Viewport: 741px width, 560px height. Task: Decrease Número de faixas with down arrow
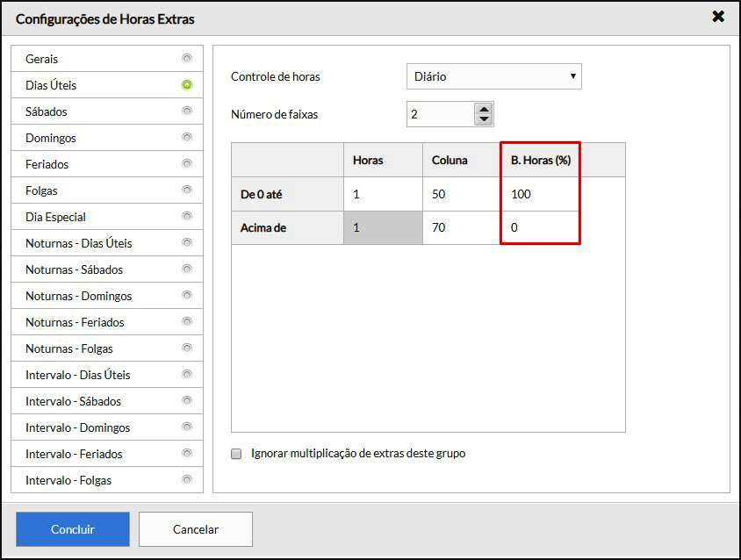[484, 119]
